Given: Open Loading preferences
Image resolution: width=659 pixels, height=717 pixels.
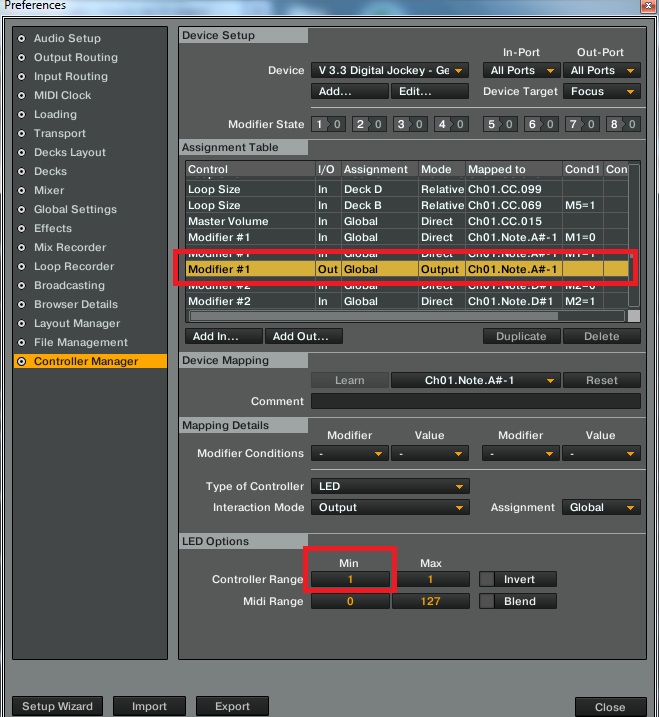Looking at the screenshot, I should (x=55, y=114).
